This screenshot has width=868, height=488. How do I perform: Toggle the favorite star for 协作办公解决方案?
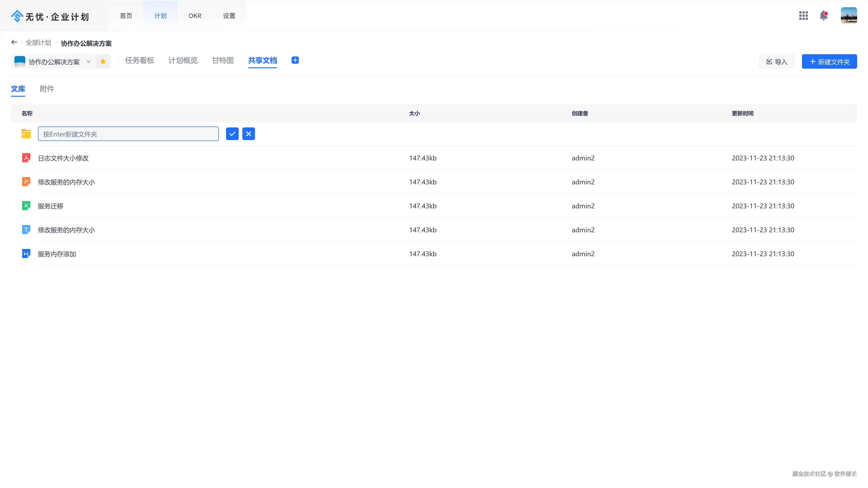tap(103, 61)
